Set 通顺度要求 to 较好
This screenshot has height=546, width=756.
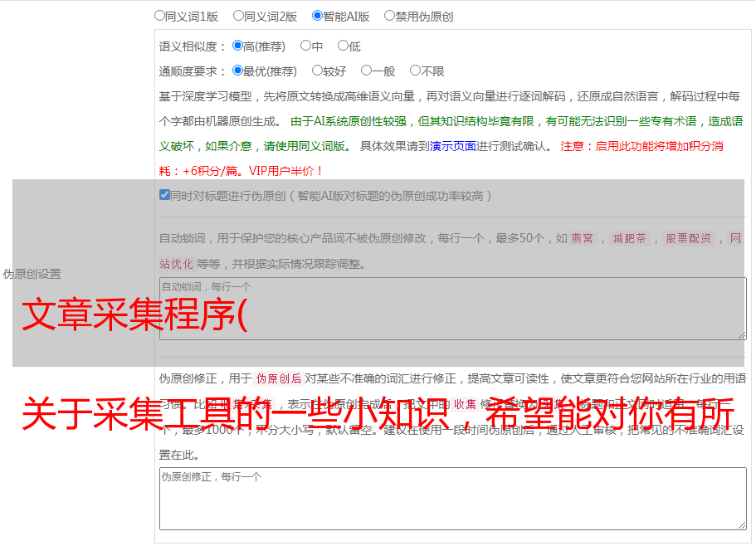317,71
